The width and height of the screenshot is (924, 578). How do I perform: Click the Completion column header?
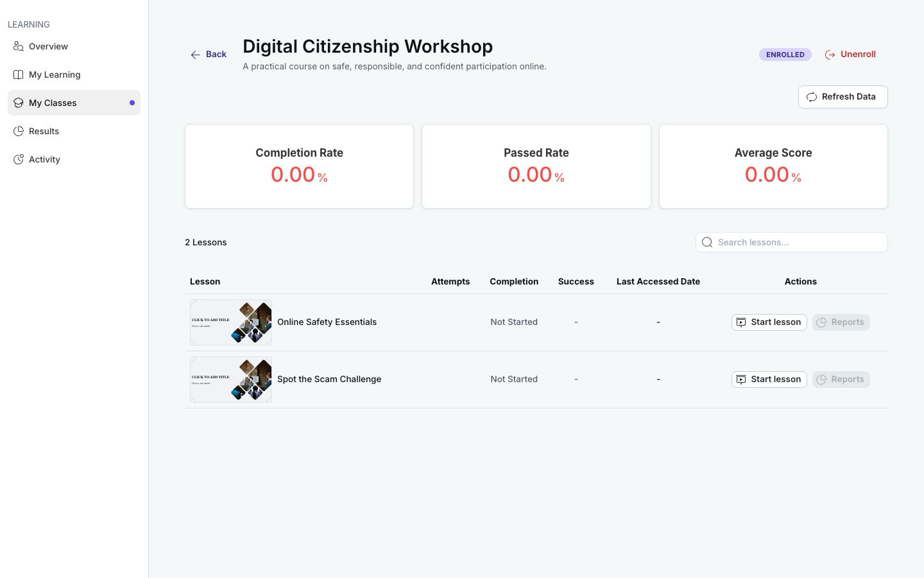pos(514,281)
